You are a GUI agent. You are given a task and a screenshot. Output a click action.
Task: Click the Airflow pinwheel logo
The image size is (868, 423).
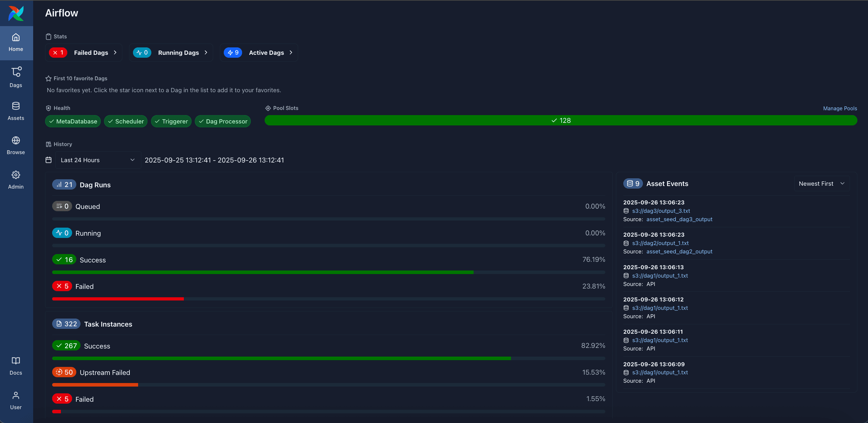point(16,14)
